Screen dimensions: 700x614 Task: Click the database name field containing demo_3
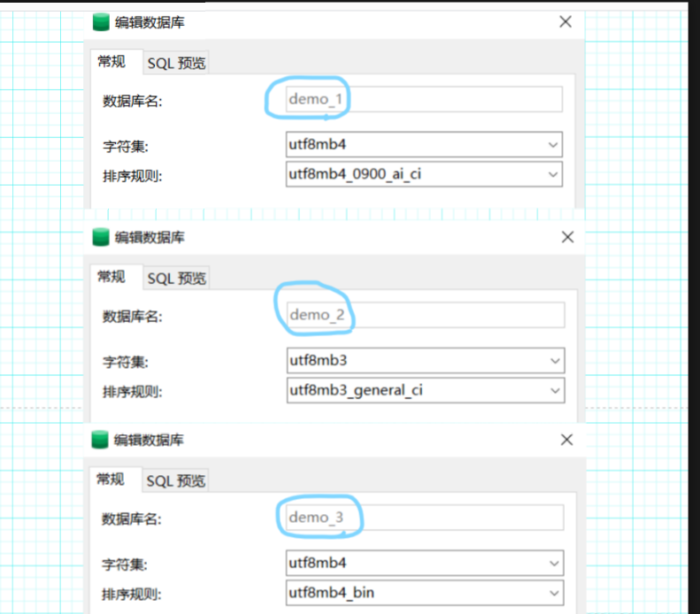(425, 518)
